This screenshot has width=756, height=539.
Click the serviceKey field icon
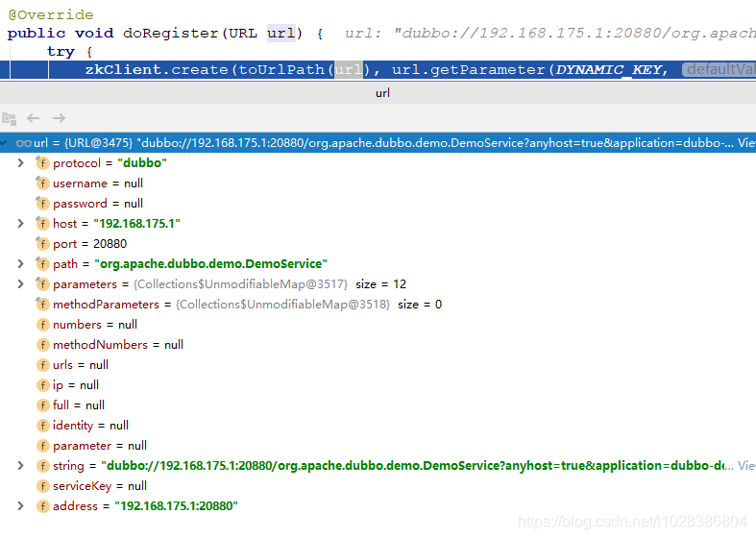(42, 486)
